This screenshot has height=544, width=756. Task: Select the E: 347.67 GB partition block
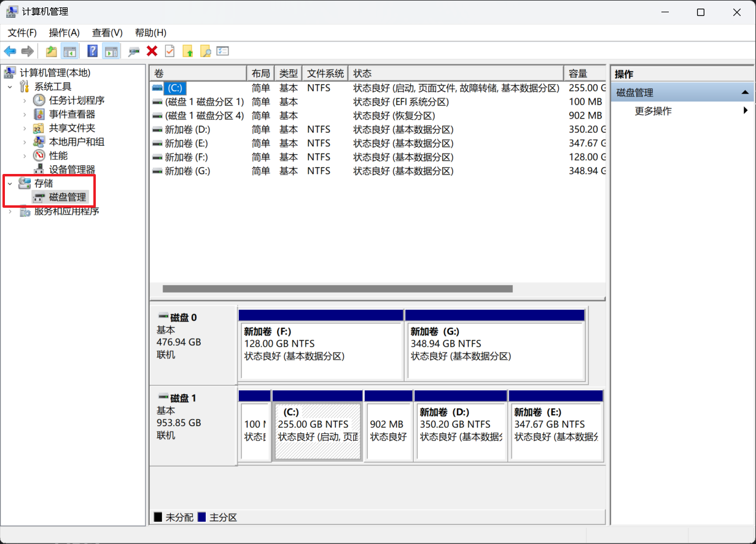click(x=556, y=425)
